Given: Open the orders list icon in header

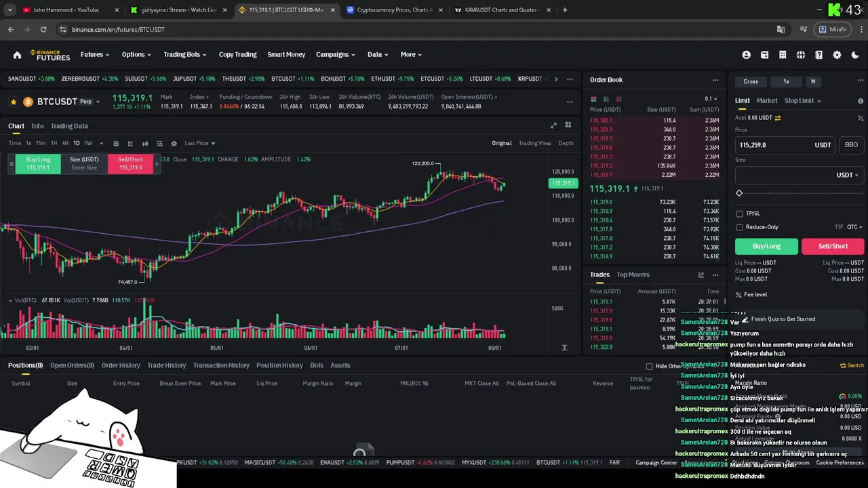Looking at the screenshot, I should click(x=783, y=55).
